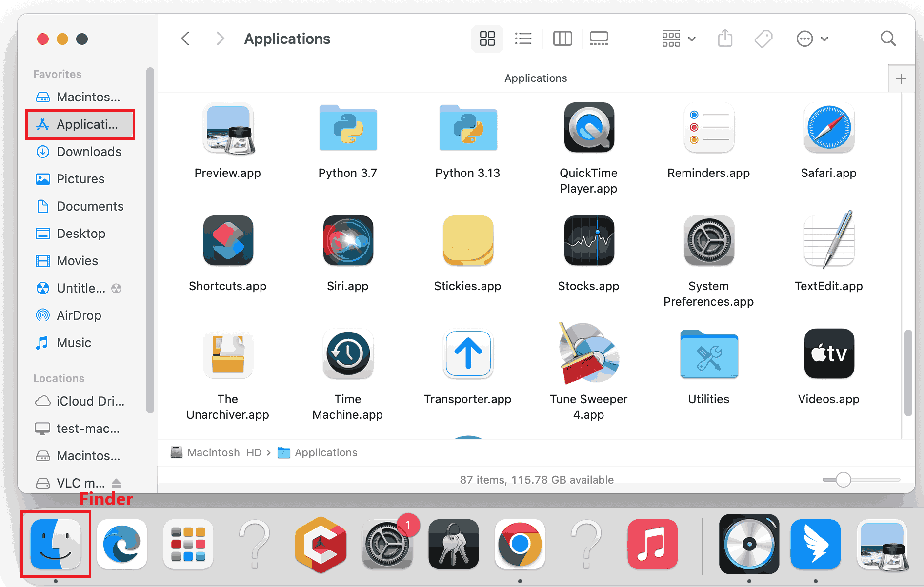Select Stickies.app icon
The image size is (924, 587).
468,241
